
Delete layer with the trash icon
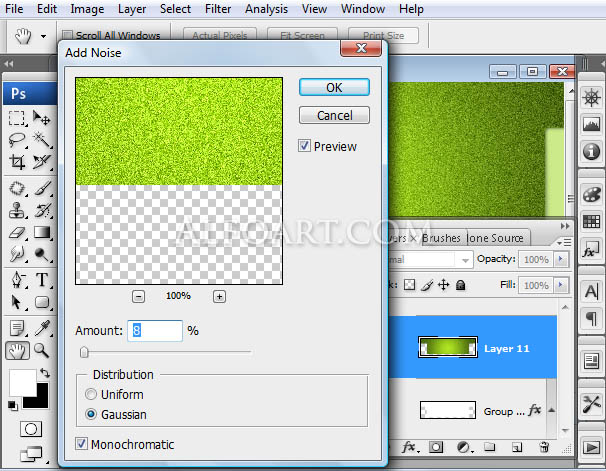(544, 447)
